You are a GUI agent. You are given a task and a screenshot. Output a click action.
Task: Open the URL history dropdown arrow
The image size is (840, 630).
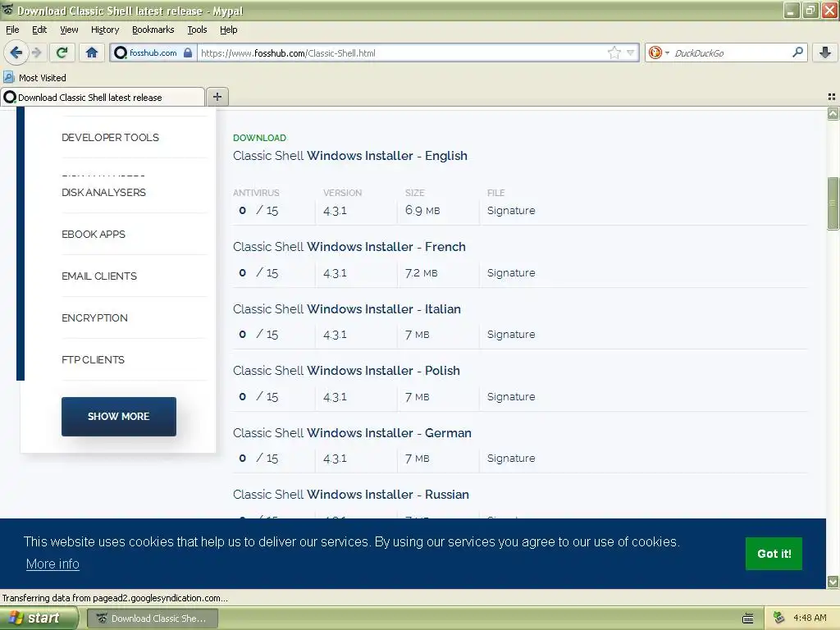point(631,52)
